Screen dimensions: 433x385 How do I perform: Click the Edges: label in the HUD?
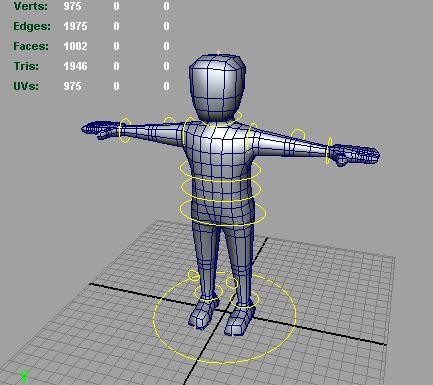32,26
